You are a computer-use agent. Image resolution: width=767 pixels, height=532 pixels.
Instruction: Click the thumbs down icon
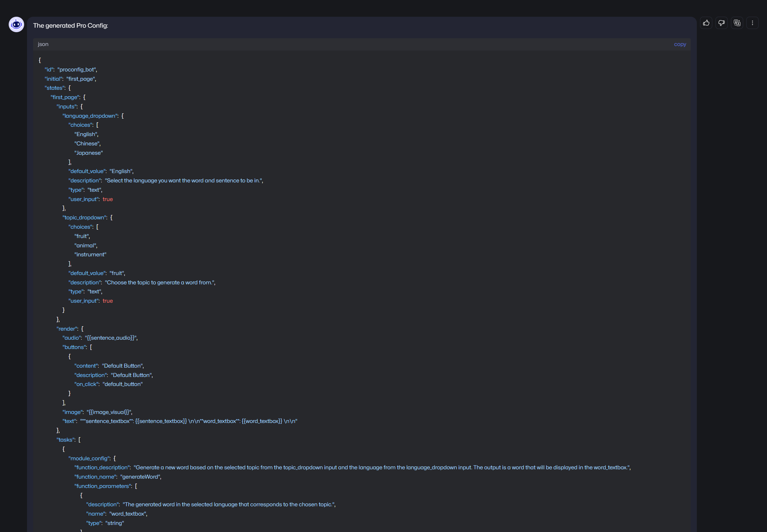point(721,23)
